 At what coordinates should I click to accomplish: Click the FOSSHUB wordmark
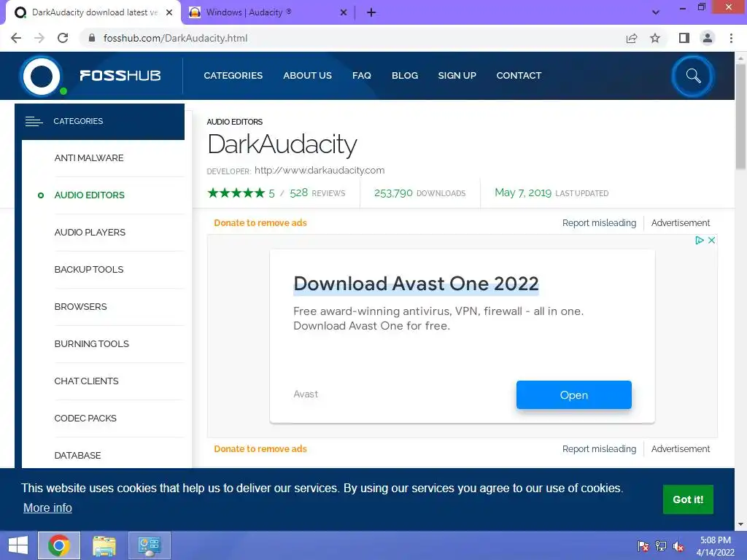120,75
